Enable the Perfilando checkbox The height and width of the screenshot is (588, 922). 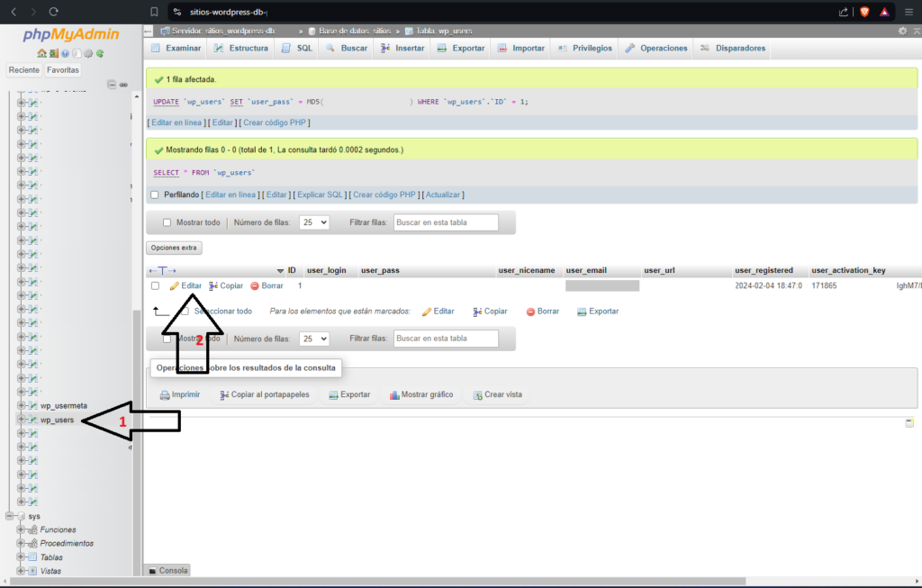(x=155, y=194)
